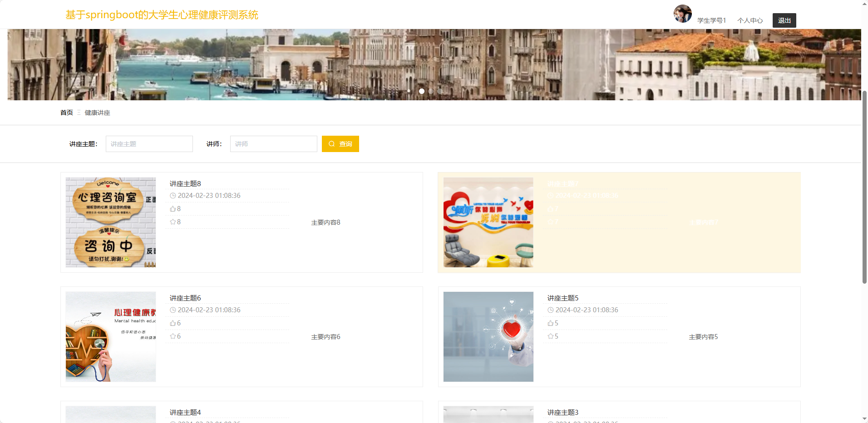Screen dimensions: 868x423
Task: Open 讲座主题6 thumbnail image
Action: [x=111, y=337]
